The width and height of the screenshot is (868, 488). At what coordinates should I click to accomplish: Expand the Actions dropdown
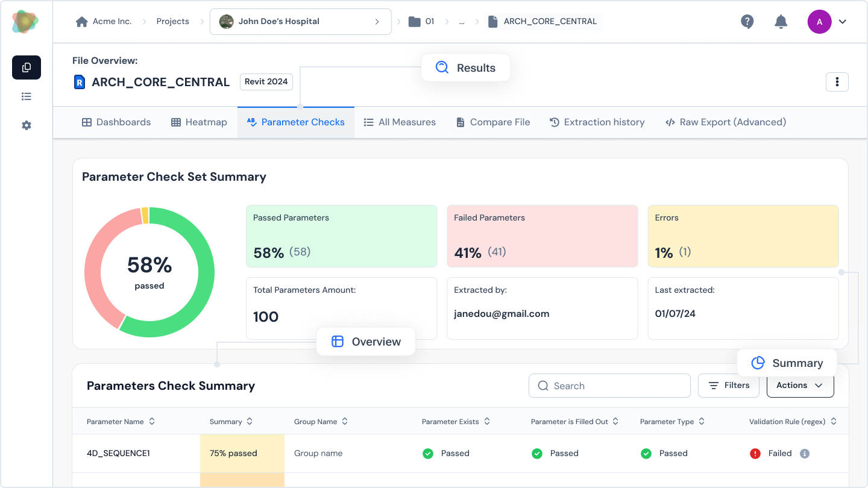[800, 386]
